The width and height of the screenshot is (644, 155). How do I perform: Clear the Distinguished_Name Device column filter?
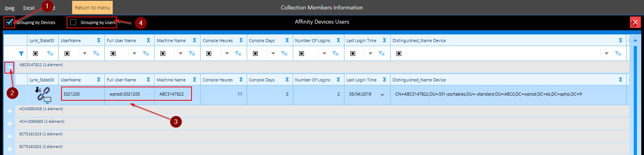(618, 54)
